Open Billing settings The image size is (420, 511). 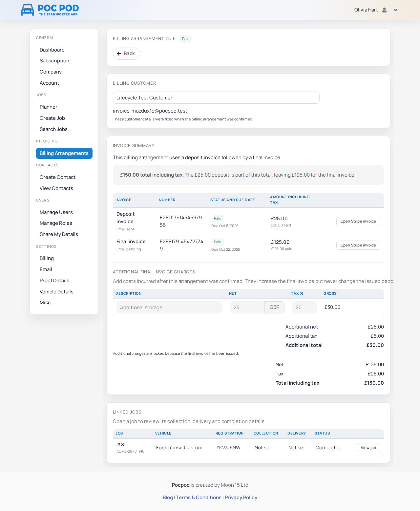(47, 258)
